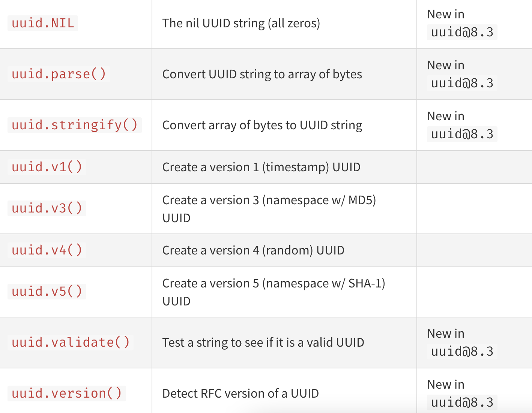
Task: Click uuid@8.3 badge in uuid.NIL row
Action: coord(462,32)
